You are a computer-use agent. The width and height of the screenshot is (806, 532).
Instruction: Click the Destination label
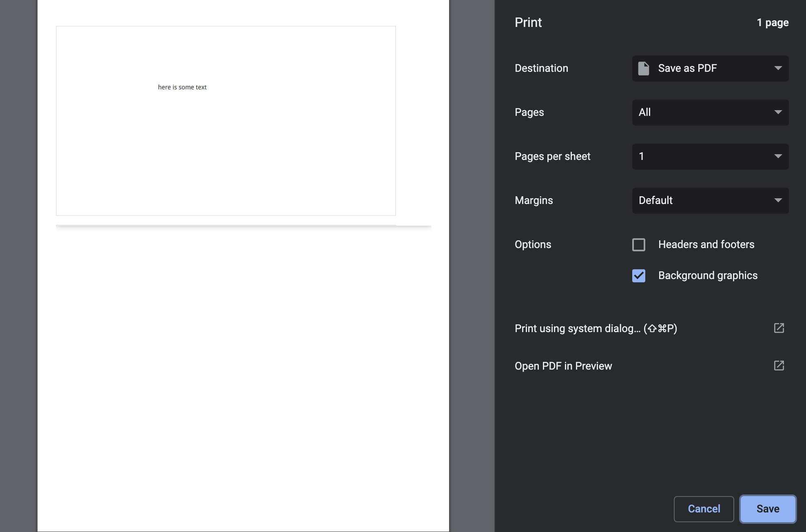pos(541,68)
